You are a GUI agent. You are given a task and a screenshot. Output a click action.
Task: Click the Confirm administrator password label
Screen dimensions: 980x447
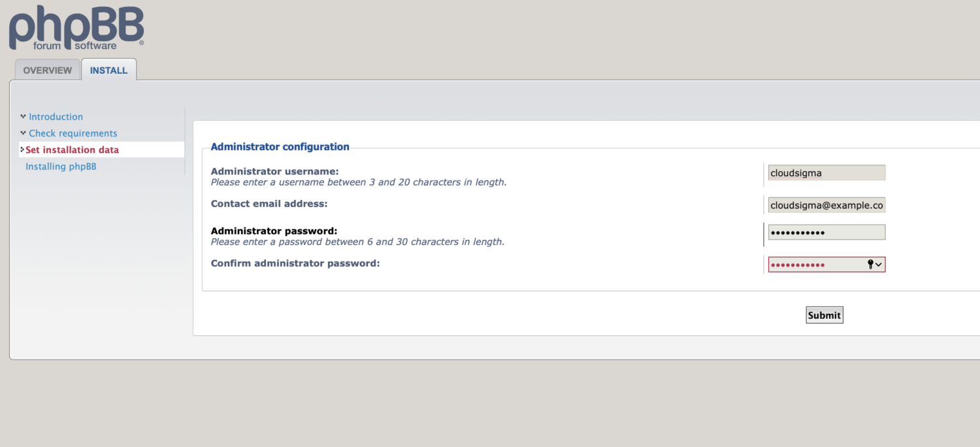295,263
